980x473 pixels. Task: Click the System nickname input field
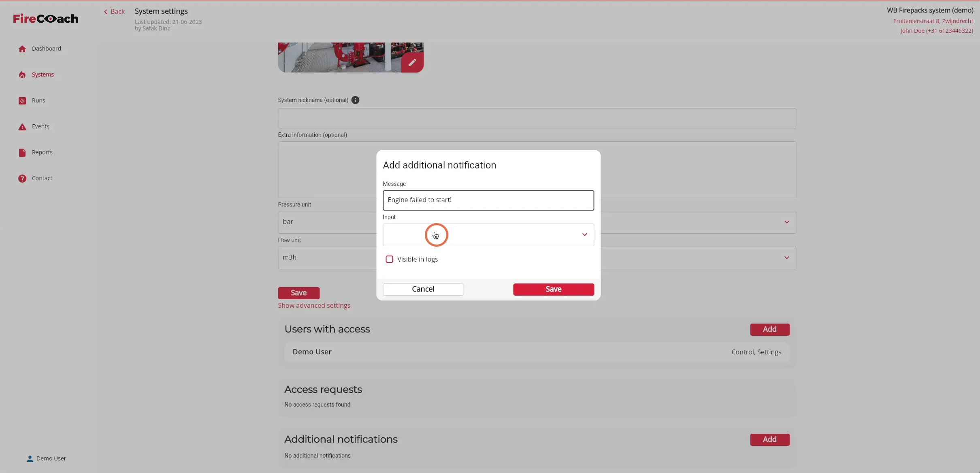[537, 118]
